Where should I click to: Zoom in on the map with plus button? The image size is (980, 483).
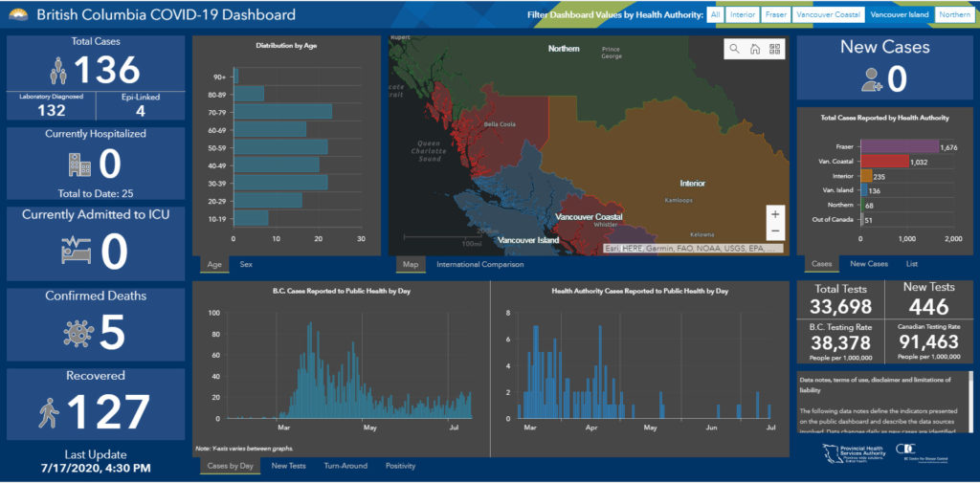tap(774, 214)
